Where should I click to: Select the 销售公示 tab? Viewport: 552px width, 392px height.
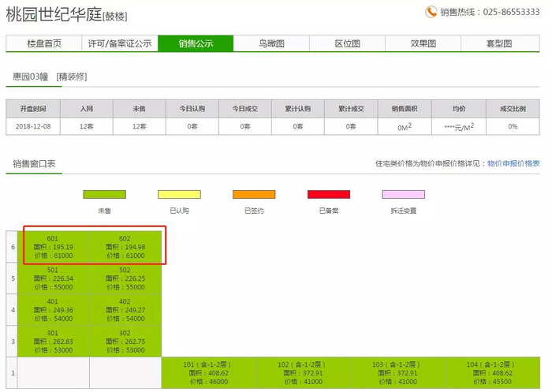[196, 44]
